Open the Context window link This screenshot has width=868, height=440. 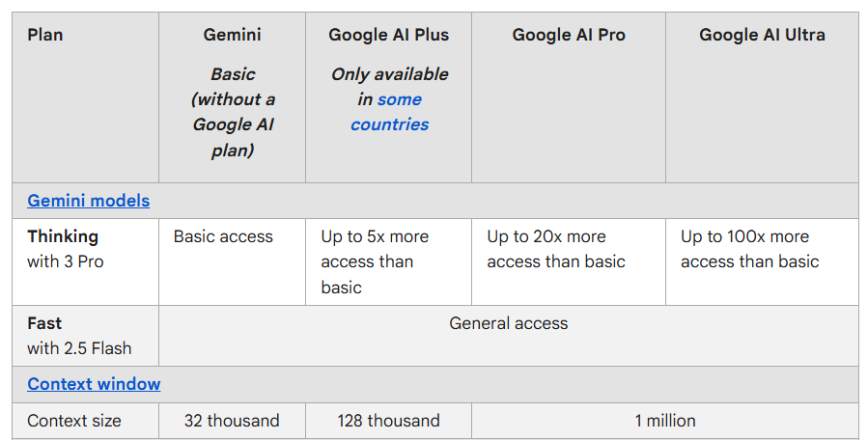point(94,384)
